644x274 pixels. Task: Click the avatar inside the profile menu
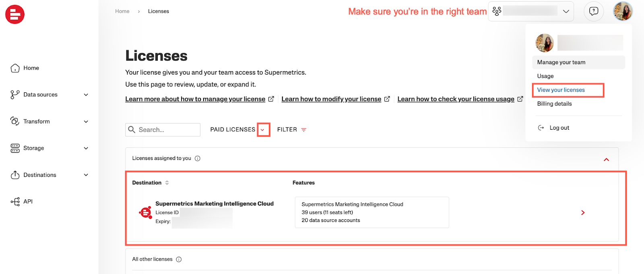[x=545, y=43]
